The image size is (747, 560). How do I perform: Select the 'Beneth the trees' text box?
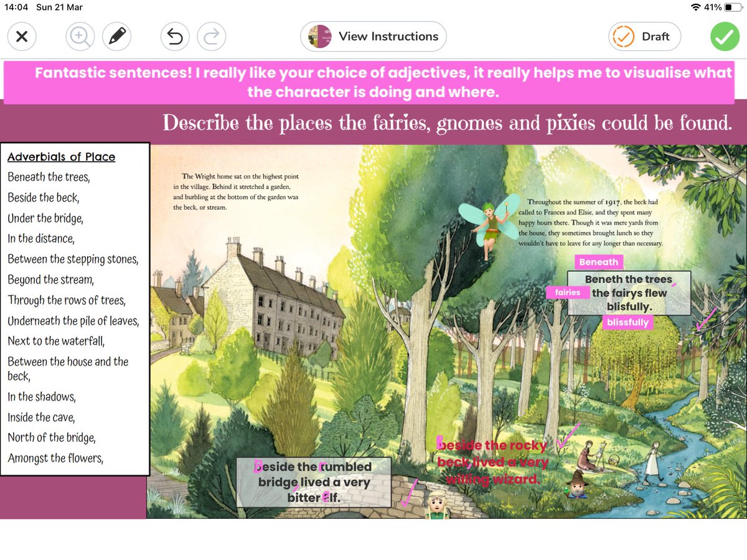pos(629,293)
